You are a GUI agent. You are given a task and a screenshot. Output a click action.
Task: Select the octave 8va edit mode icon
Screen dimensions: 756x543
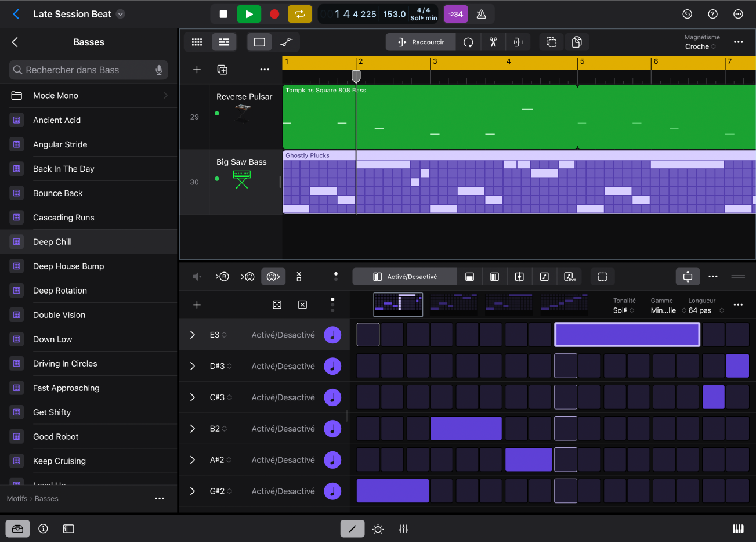[x=570, y=277]
